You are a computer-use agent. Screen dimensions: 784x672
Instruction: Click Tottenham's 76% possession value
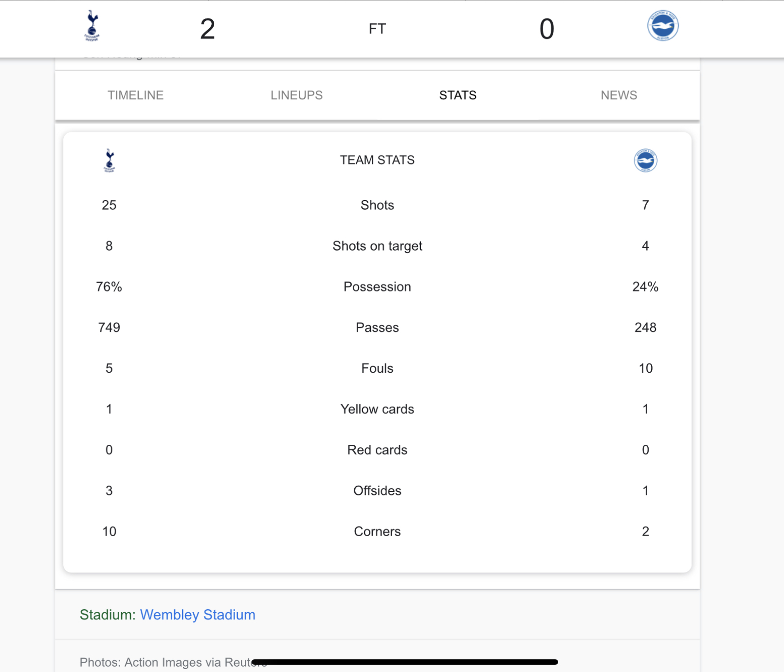109,287
